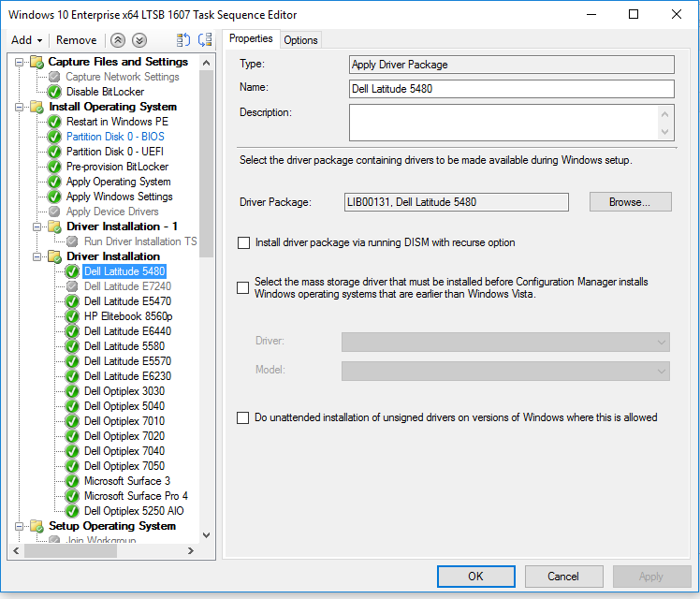Collapse the Install Operating System group

(19, 107)
